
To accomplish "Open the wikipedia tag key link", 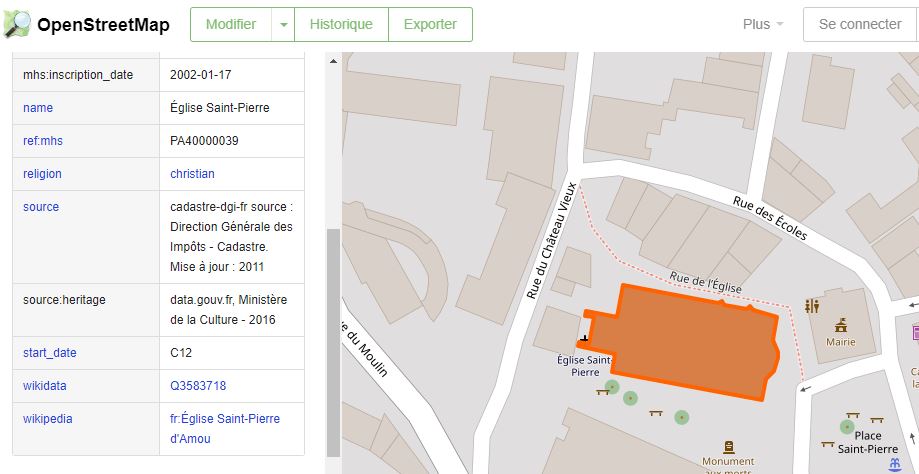I will pyautogui.click(x=47, y=419).
